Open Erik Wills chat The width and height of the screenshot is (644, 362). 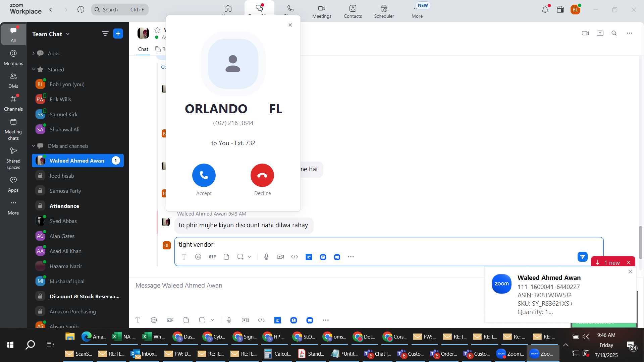(78, 99)
